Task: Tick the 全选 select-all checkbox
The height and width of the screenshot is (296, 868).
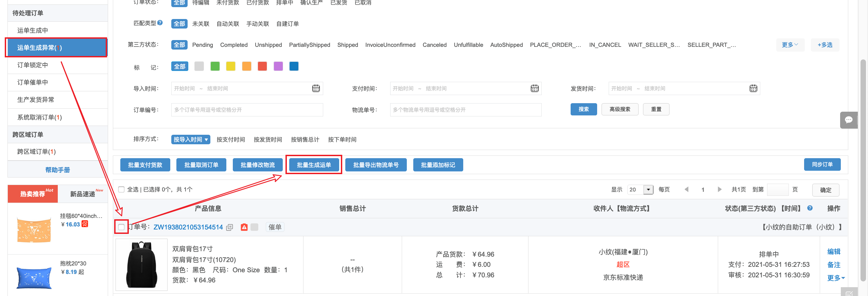Action: pyautogui.click(x=121, y=189)
